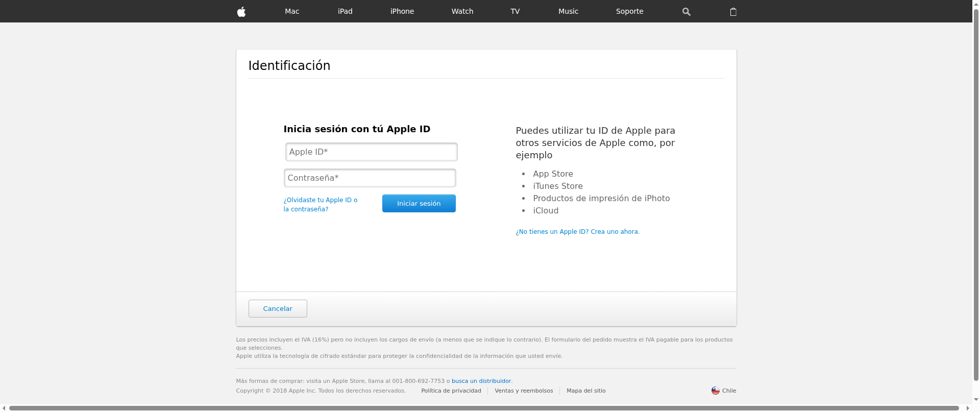Image resolution: width=980 pixels, height=412 pixels.
Task: Open Política de privacidad link
Action: [451, 391]
